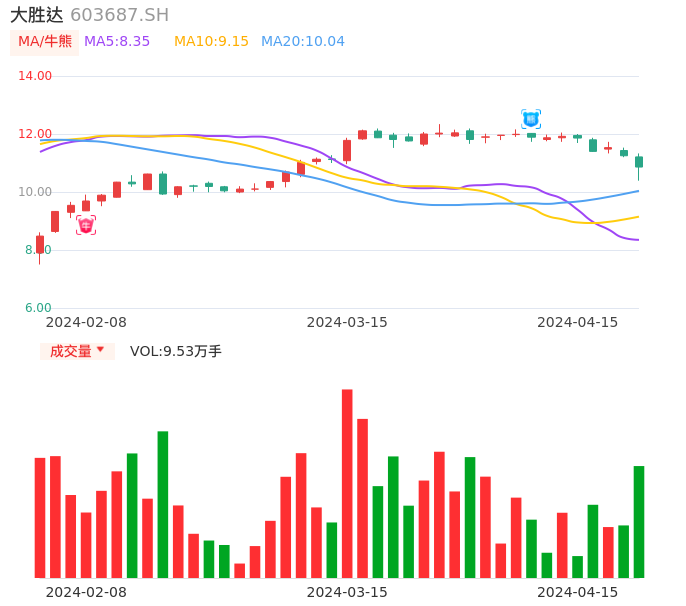Image resolution: width=686 pixels, height=606 pixels.
Task: Click the 2024-02-08 date under price chart
Action: (86, 322)
